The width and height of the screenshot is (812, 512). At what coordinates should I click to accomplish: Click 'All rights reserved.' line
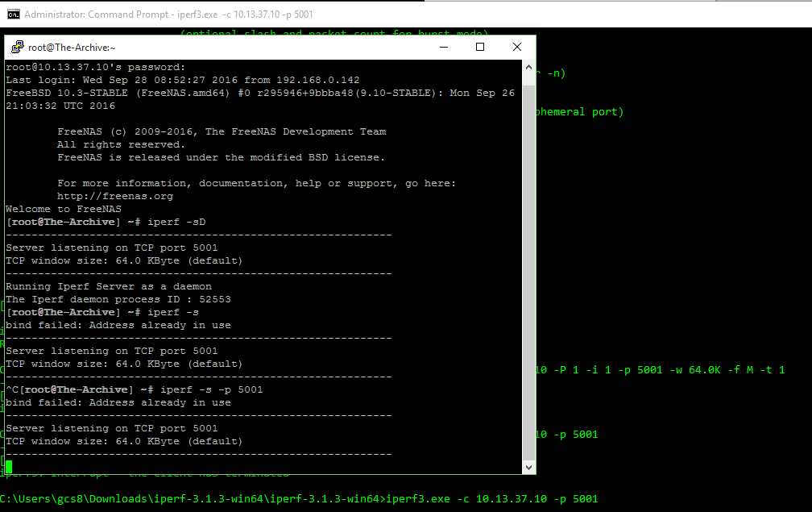[121, 144]
